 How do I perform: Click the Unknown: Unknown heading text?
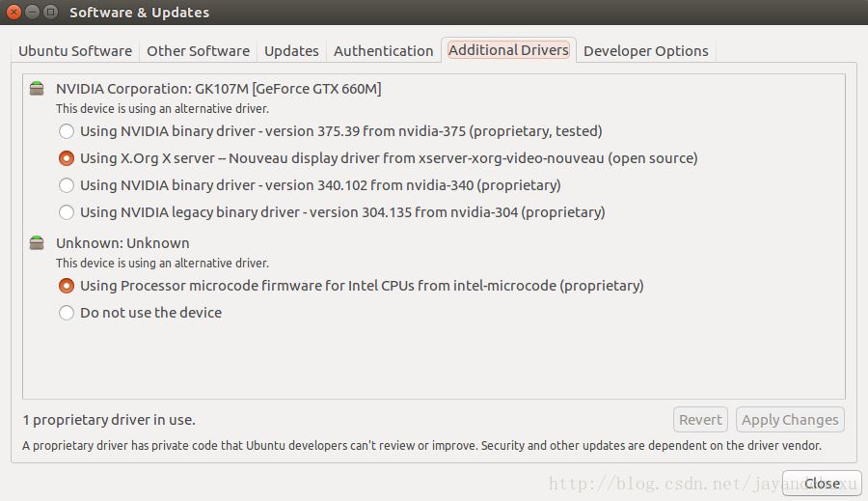coord(122,243)
